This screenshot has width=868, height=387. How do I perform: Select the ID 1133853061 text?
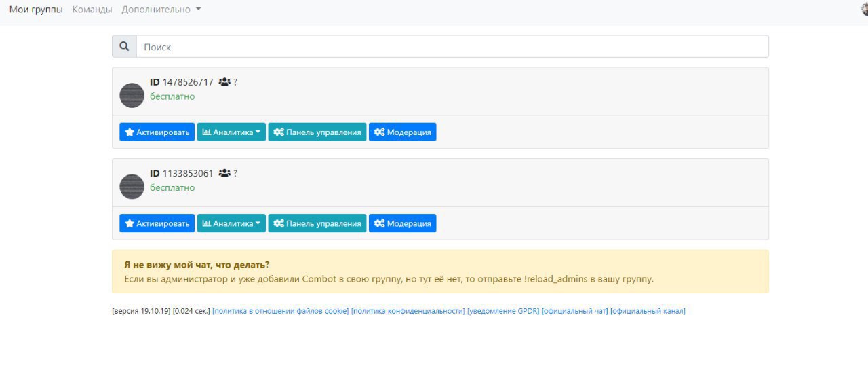182,173
